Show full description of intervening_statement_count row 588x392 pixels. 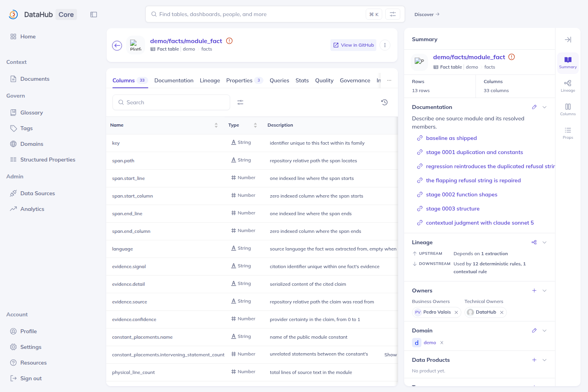[x=390, y=355]
